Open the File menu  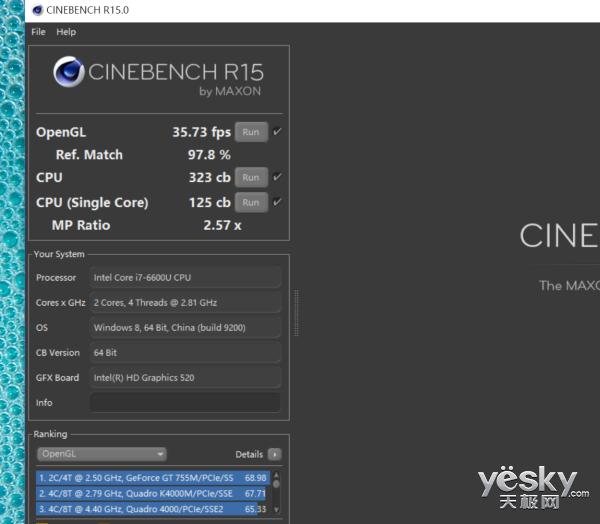38,32
